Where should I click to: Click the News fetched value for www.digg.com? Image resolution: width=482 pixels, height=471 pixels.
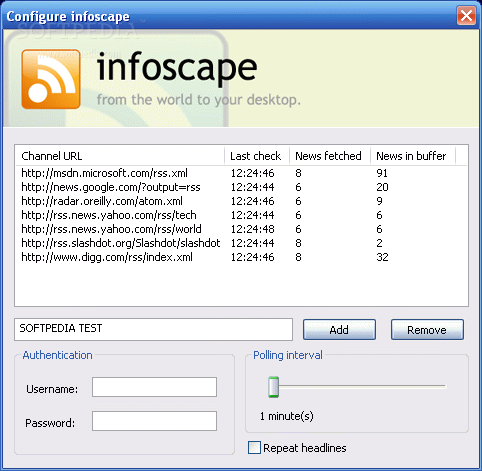pos(298,257)
